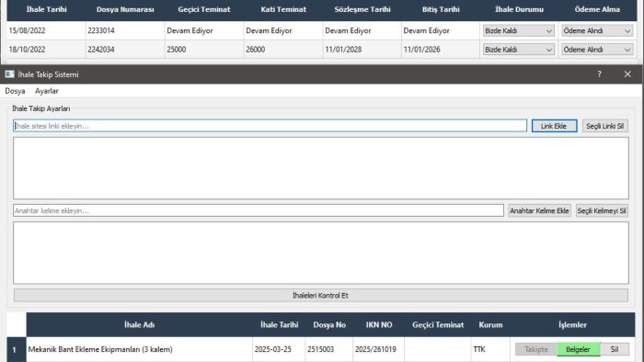
Task: Open Ödeme Alma dropdown for 18/10/2022 row
Action: click(597, 50)
